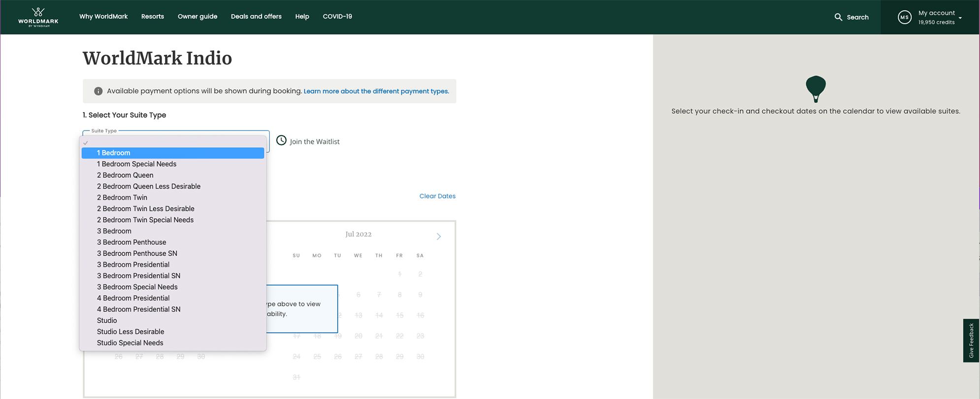Open the Give Feedback side tab
980x399 pixels.
click(x=971, y=340)
